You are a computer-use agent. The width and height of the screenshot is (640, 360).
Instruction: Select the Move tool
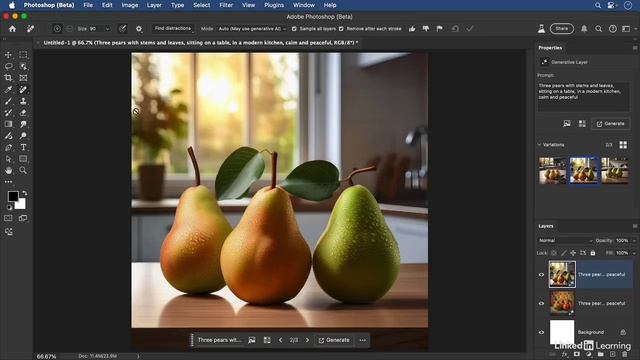click(8, 55)
